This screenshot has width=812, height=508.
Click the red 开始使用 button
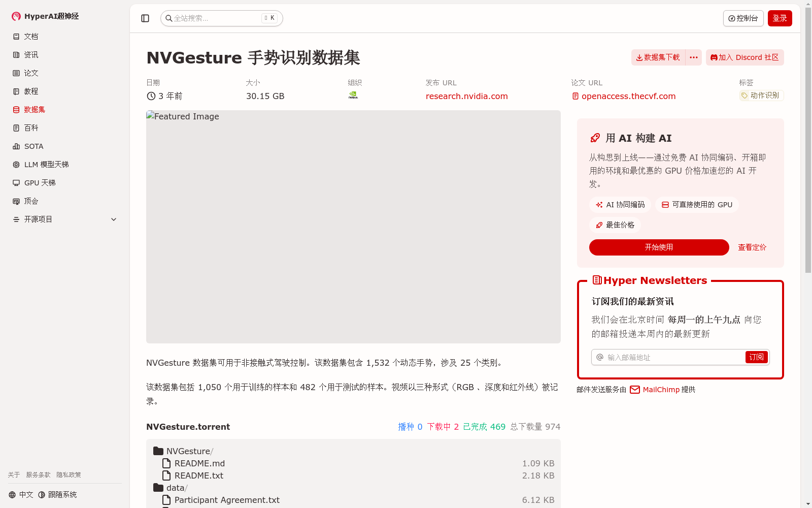[659, 247]
